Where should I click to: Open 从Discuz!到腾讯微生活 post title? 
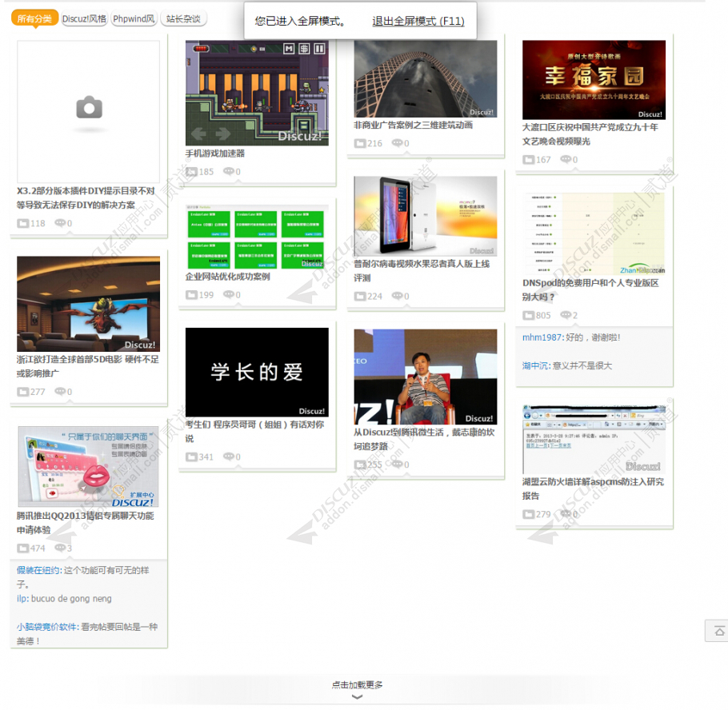click(x=424, y=439)
